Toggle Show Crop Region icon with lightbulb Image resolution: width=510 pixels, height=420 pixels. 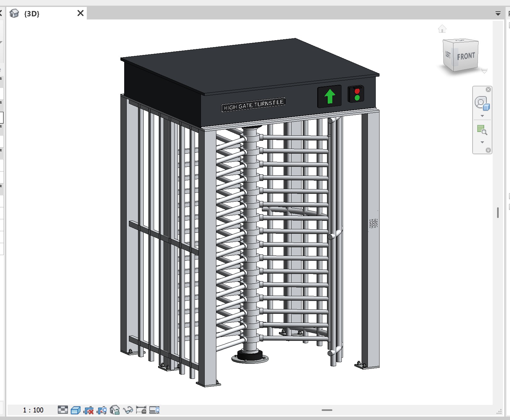tap(102, 410)
